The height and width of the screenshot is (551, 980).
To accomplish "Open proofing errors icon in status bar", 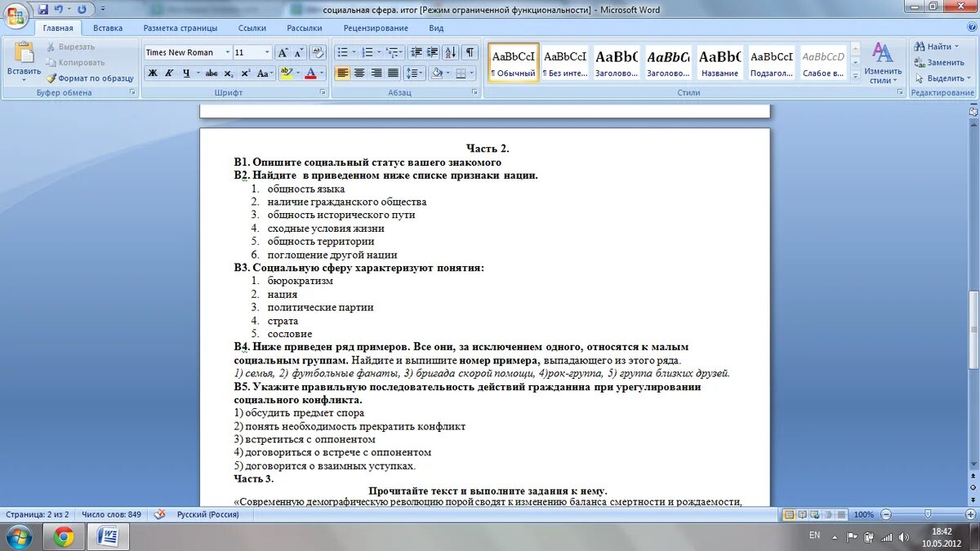I will click(160, 514).
